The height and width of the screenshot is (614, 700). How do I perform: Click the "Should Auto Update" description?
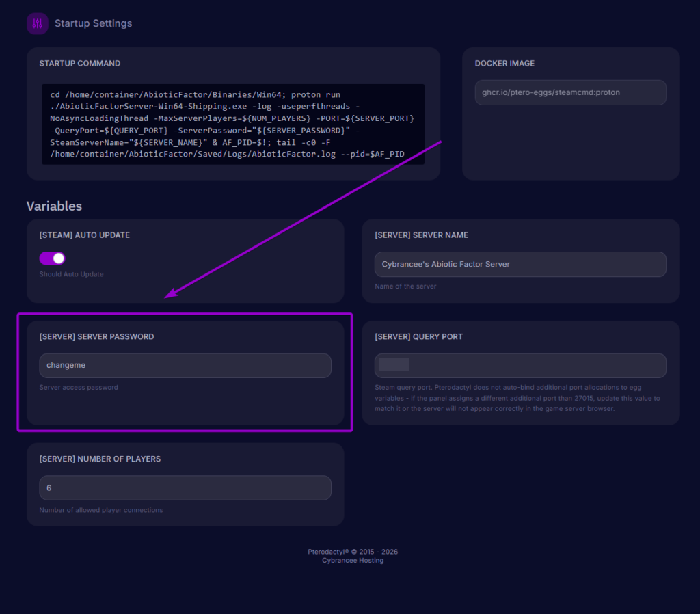coord(71,274)
